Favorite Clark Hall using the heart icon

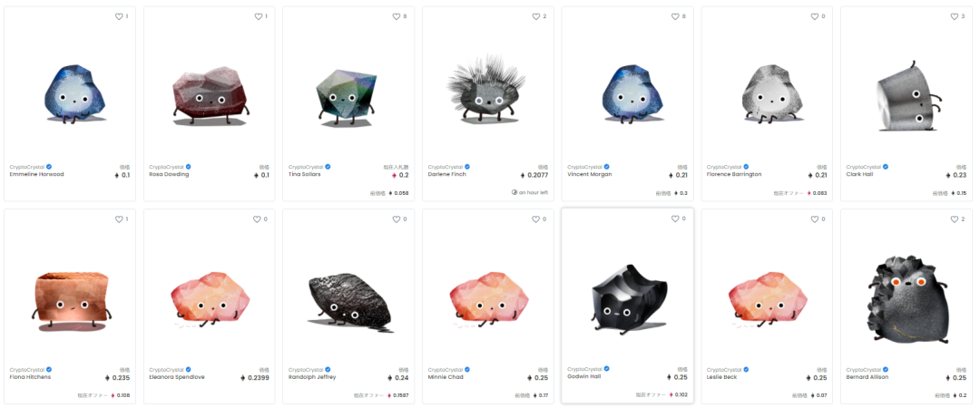pyautogui.click(x=954, y=17)
